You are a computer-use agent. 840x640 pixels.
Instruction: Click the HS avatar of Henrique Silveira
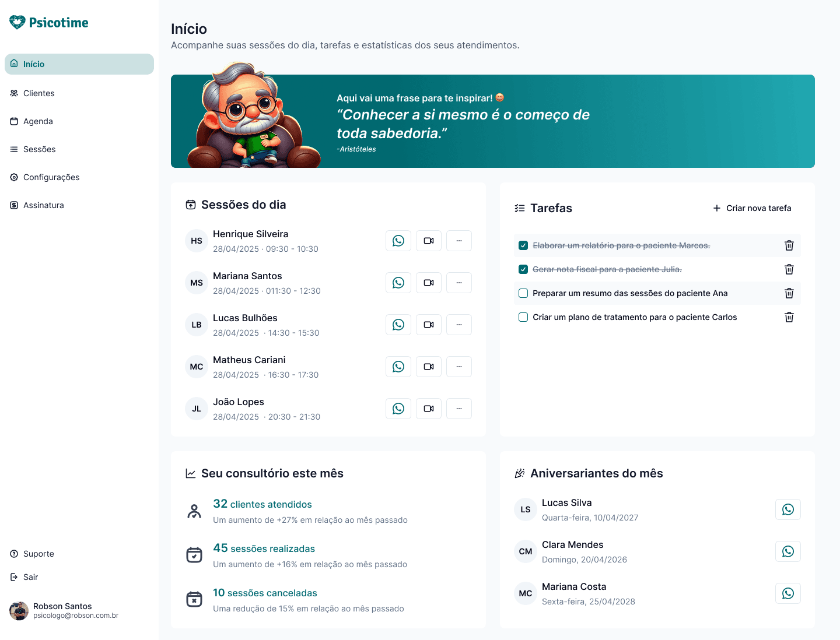[x=197, y=241]
